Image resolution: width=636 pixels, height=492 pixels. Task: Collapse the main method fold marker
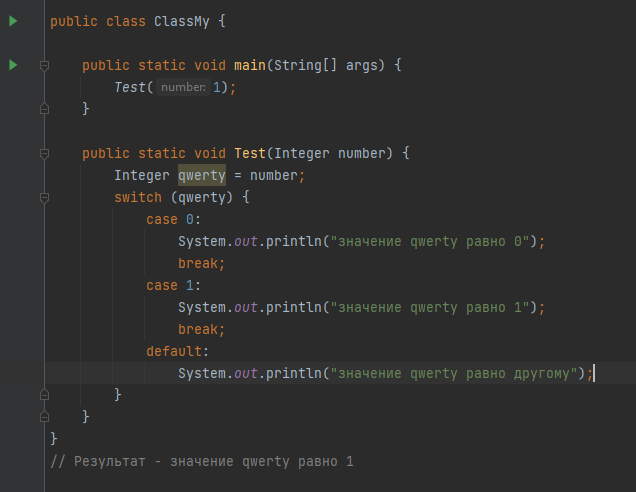click(45, 65)
